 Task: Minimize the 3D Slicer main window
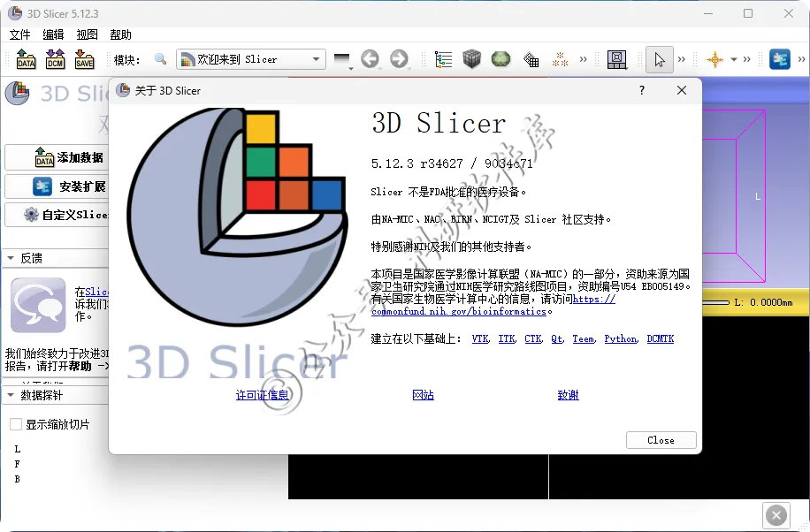pos(708,13)
